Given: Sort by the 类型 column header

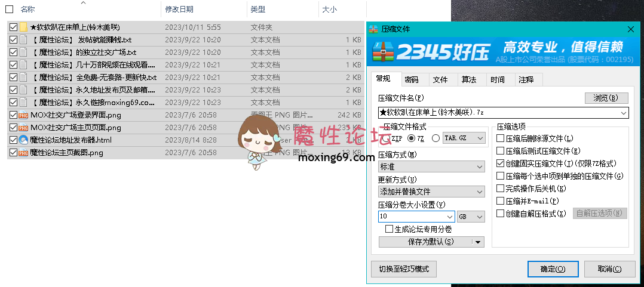Looking at the screenshot, I should point(258,9).
